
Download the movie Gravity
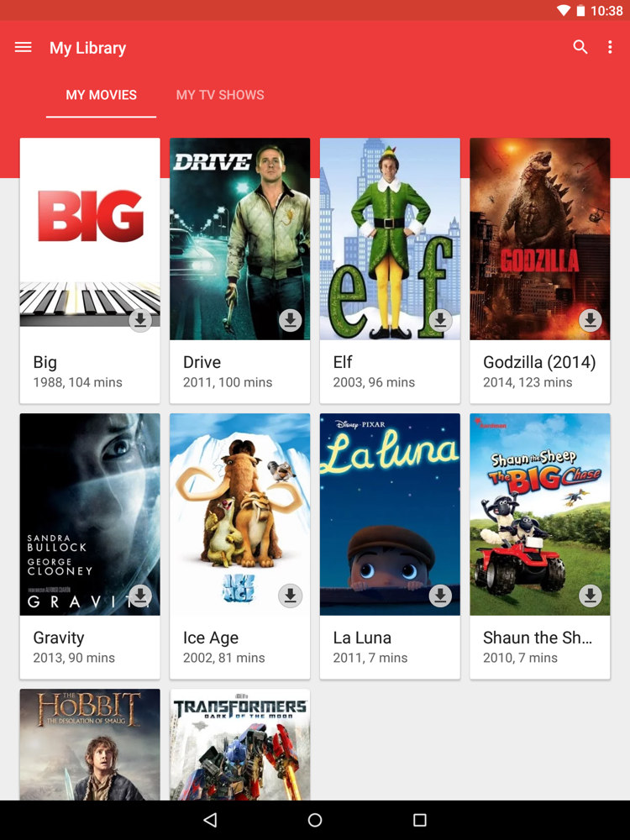click(x=140, y=596)
